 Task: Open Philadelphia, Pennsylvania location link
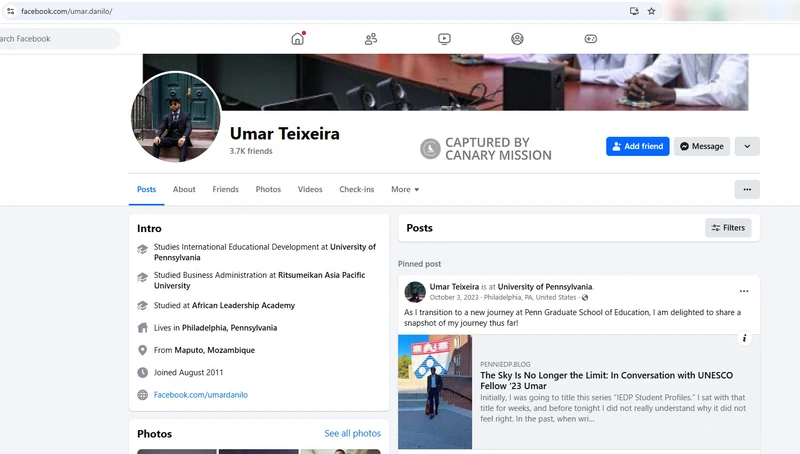point(230,328)
